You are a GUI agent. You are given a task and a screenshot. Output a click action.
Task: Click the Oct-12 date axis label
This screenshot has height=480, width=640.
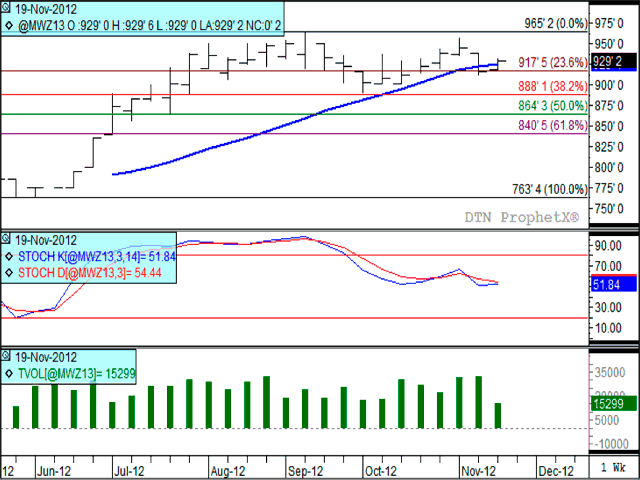381,471
